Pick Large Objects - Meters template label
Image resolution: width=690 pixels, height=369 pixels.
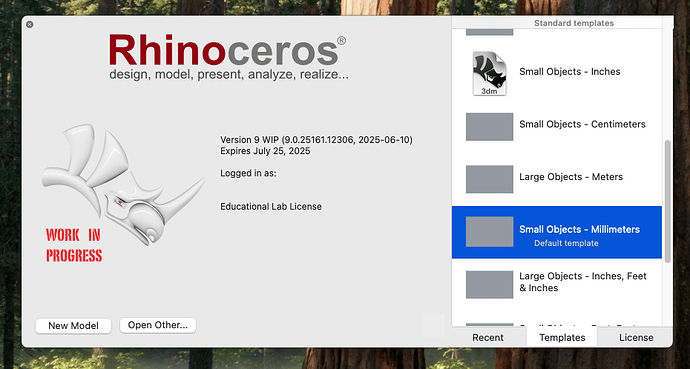571,177
